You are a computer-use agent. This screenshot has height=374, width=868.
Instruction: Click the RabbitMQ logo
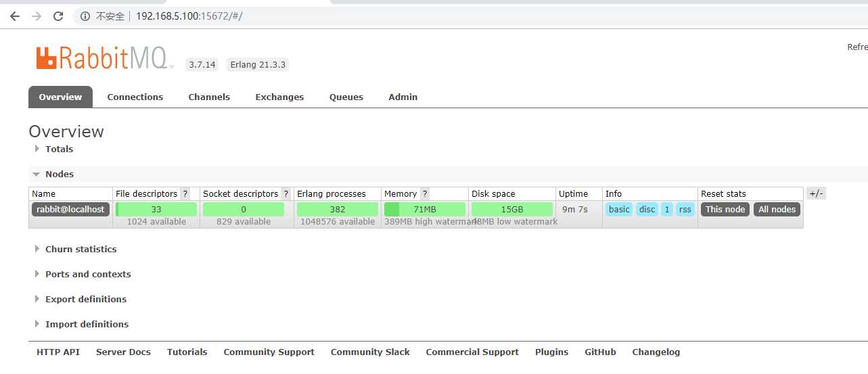[105, 58]
